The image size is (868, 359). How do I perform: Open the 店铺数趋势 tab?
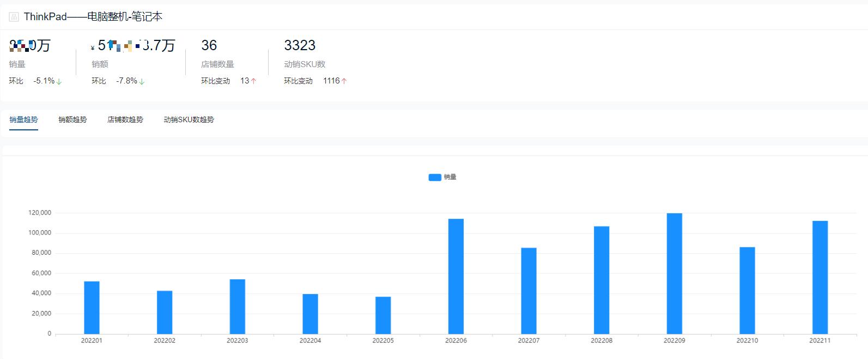[125, 119]
